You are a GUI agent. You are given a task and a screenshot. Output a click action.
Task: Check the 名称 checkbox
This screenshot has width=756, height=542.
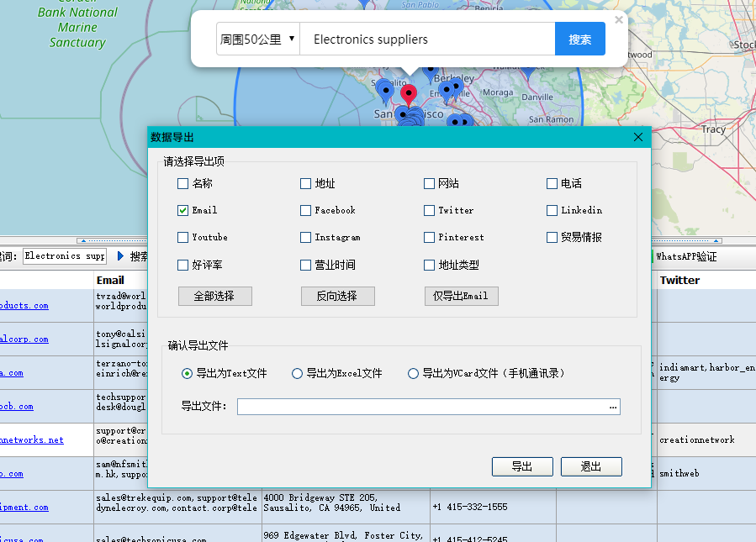coord(182,183)
